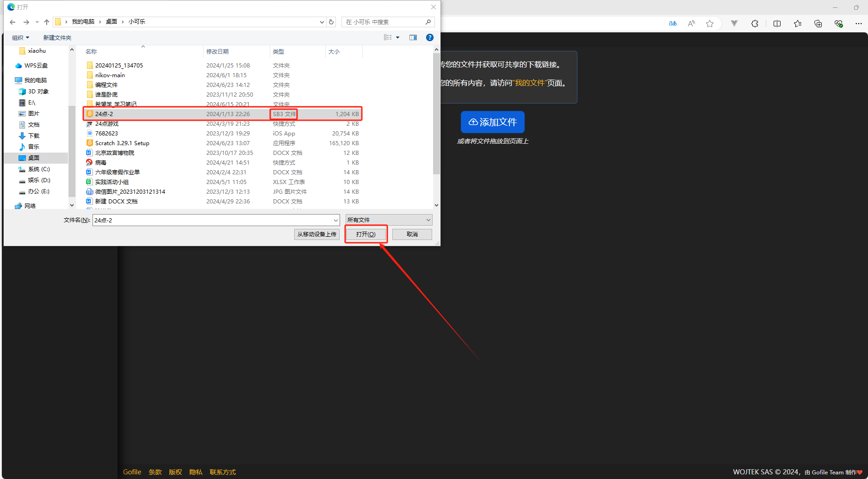Open the Read aloud icon
868x479 pixels.
[691, 24]
